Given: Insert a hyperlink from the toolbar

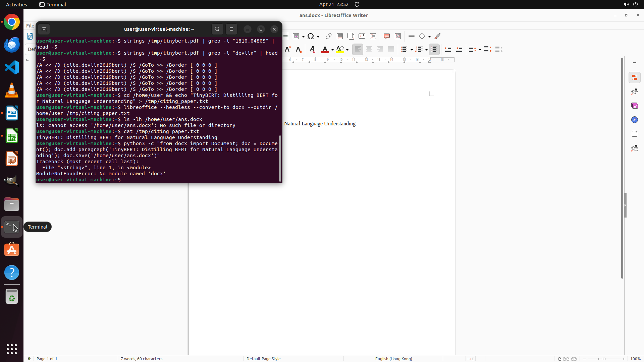Looking at the screenshot, I should 329,36.
